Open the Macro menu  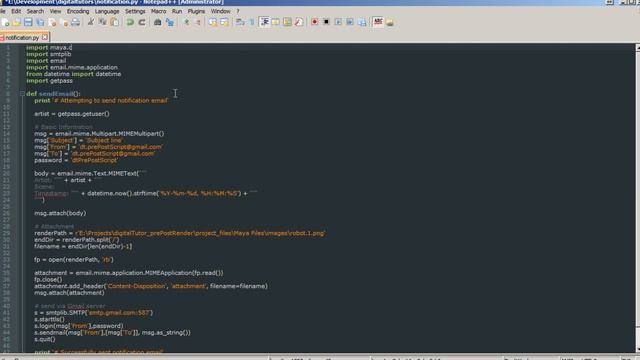158,11
